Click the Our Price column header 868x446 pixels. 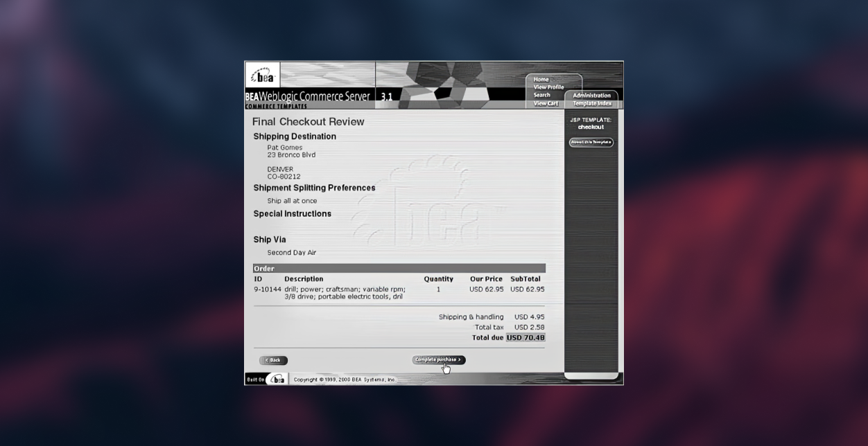pos(486,279)
